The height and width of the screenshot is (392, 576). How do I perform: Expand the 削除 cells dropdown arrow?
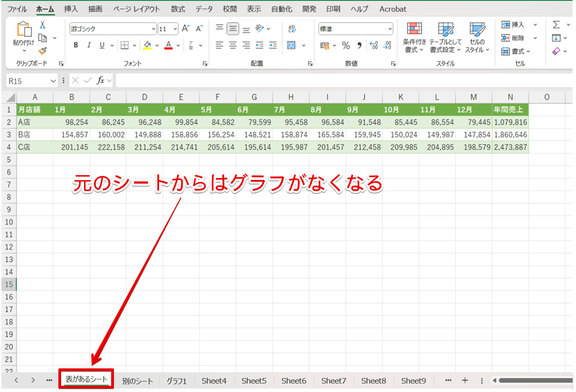click(x=535, y=38)
